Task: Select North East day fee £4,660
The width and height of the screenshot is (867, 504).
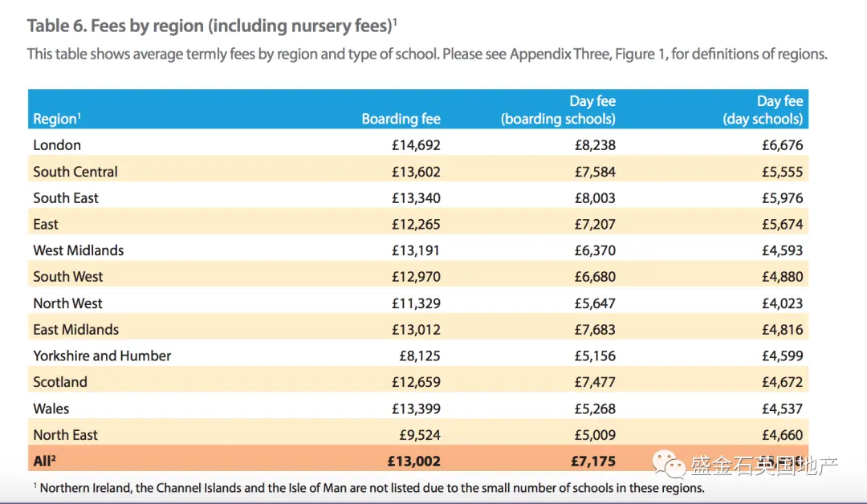Action: point(783,435)
